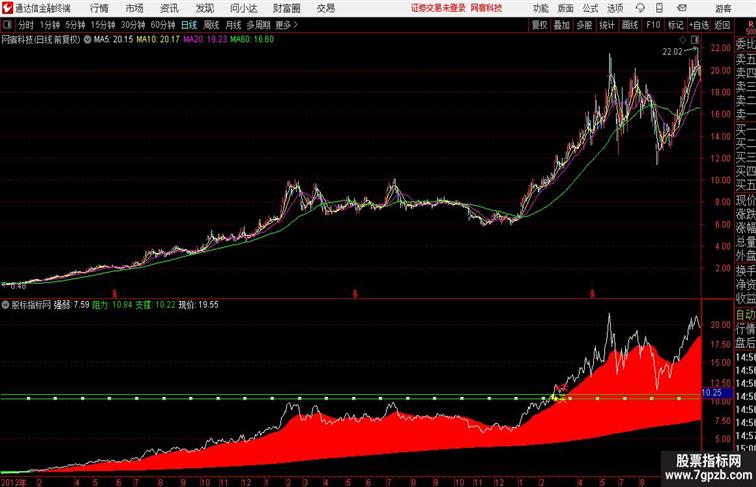
Task: Click the 22.02 high price label
Action: pyautogui.click(x=672, y=52)
